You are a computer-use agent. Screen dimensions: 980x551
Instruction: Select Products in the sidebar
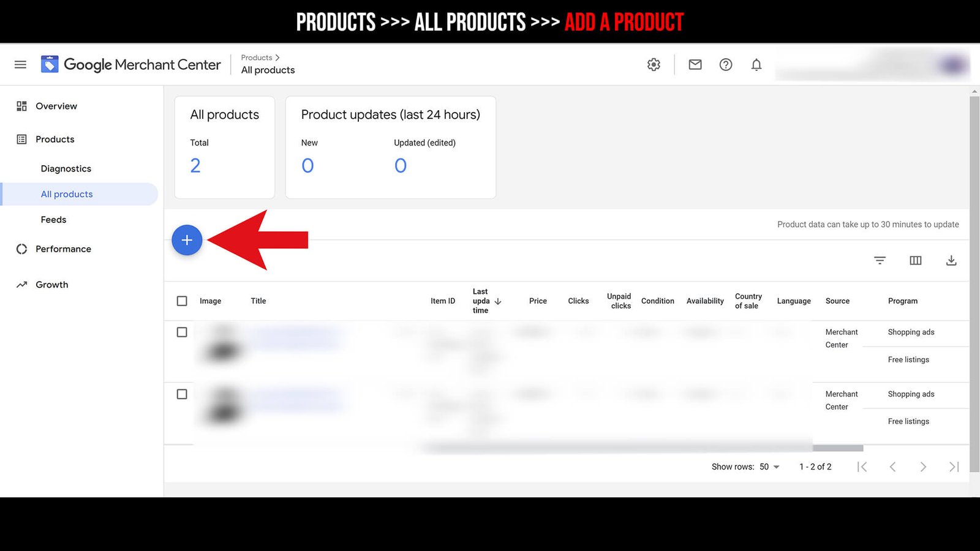pos(55,139)
